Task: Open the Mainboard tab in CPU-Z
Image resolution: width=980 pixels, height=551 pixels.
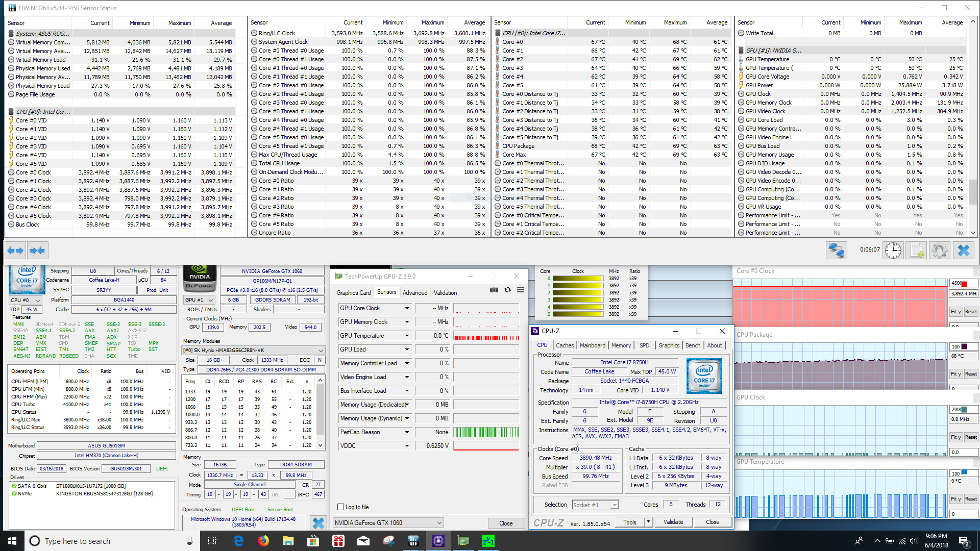Action: point(593,345)
